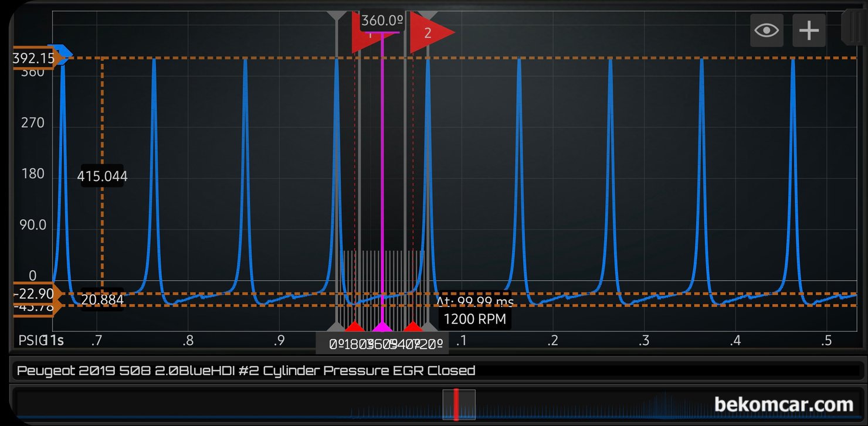Click the PSIG axis unit label
Screen dimensions: 868x426
tap(30, 340)
